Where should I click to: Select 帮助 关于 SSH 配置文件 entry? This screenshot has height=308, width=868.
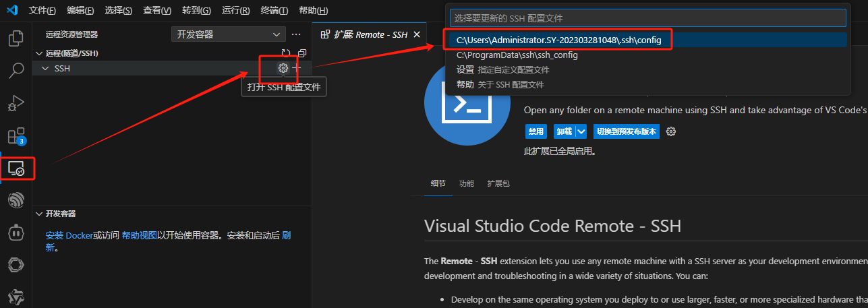click(x=648, y=84)
